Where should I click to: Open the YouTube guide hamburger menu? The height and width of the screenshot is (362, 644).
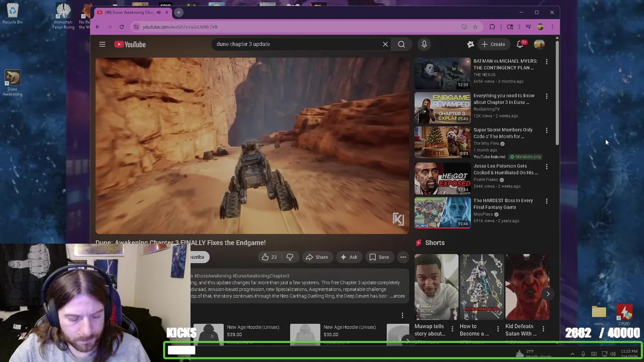(102, 44)
